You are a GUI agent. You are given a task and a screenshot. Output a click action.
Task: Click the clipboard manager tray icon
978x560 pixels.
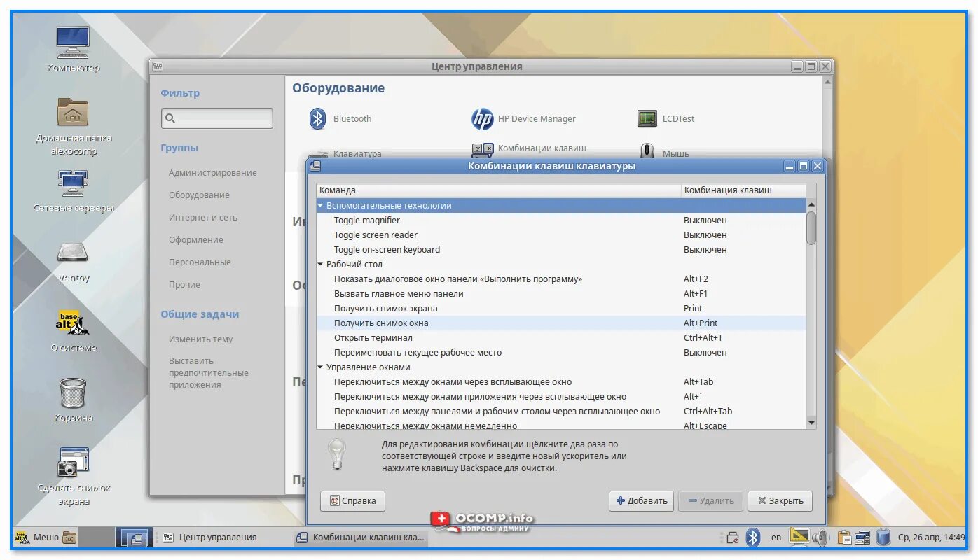pos(844,538)
